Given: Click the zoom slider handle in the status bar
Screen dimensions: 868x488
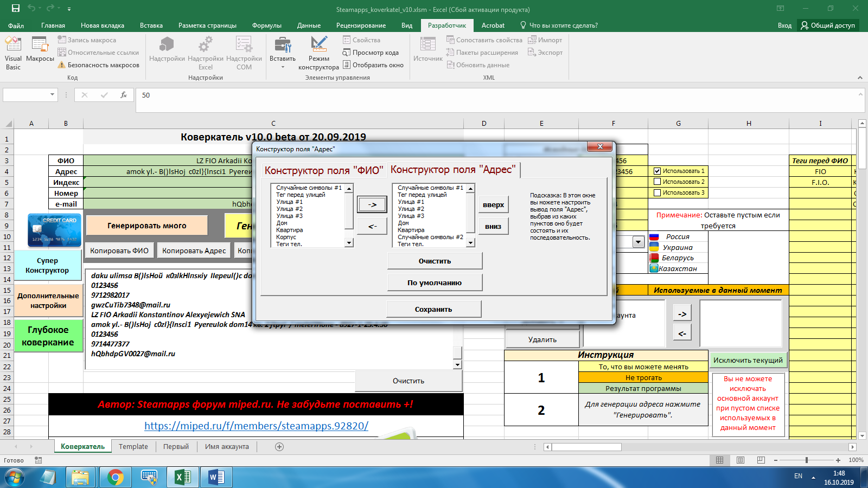Looking at the screenshot, I should tap(807, 460).
